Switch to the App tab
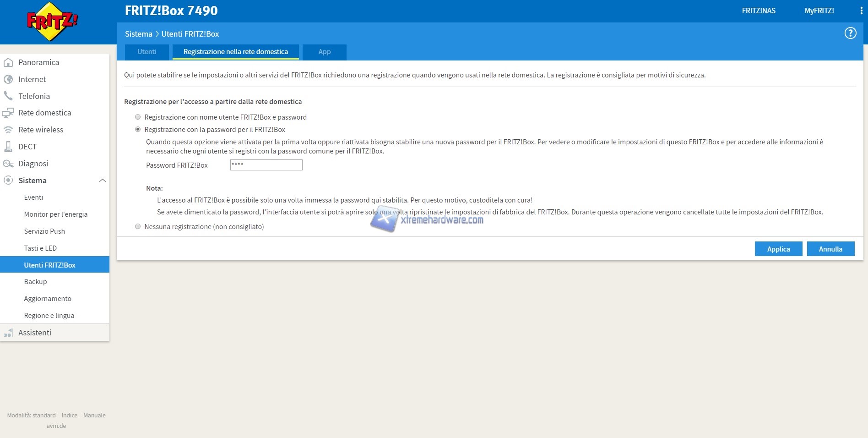 [x=324, y=52]
